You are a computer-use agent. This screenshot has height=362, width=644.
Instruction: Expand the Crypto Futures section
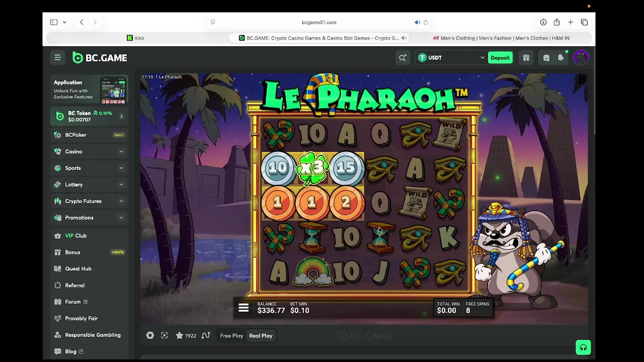[x=89, y=201]
